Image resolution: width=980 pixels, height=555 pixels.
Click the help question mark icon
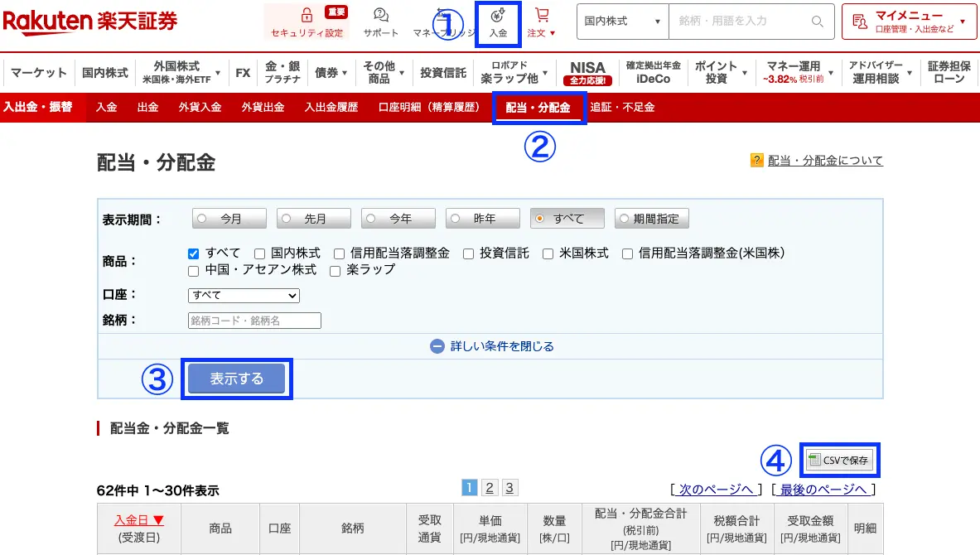(x=757, y=161)
